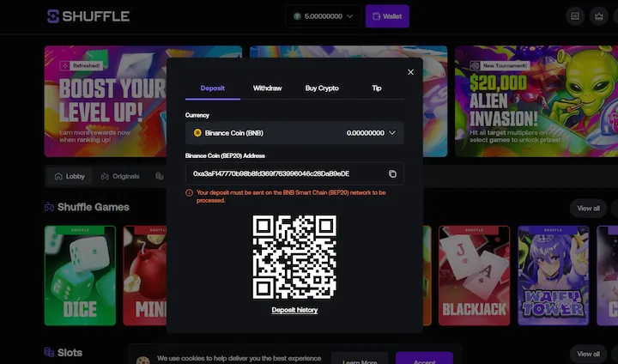Open Deposit history link
Viewport: 618px width, 364px height.
point(294,310)
